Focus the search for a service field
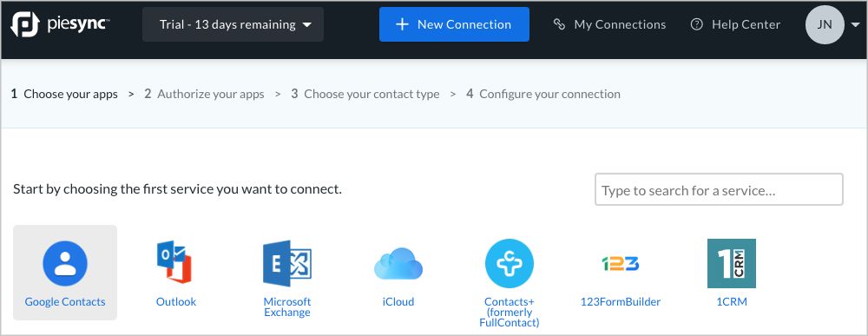Image resolution: width=868 pixels, height=336 pixels. (x=719, y=189)
